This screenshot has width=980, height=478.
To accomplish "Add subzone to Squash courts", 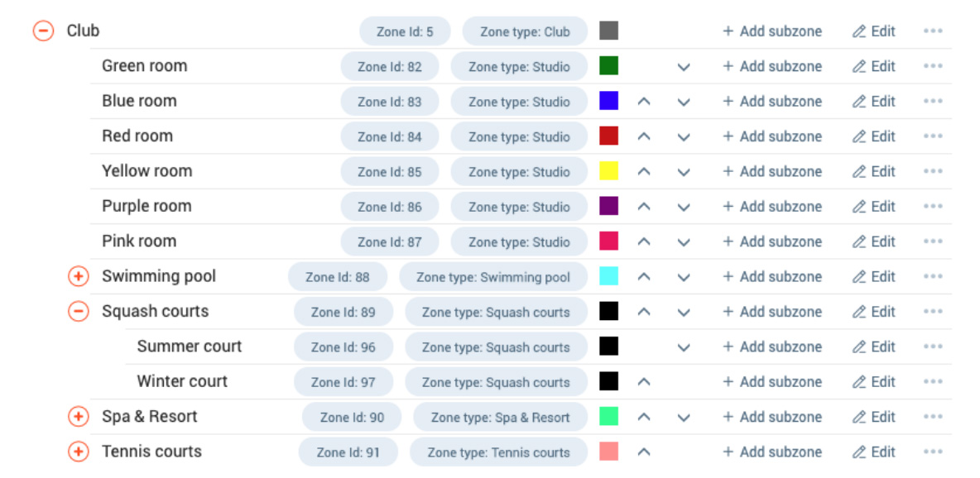I will pyautogui.click(x=772, y=311).
